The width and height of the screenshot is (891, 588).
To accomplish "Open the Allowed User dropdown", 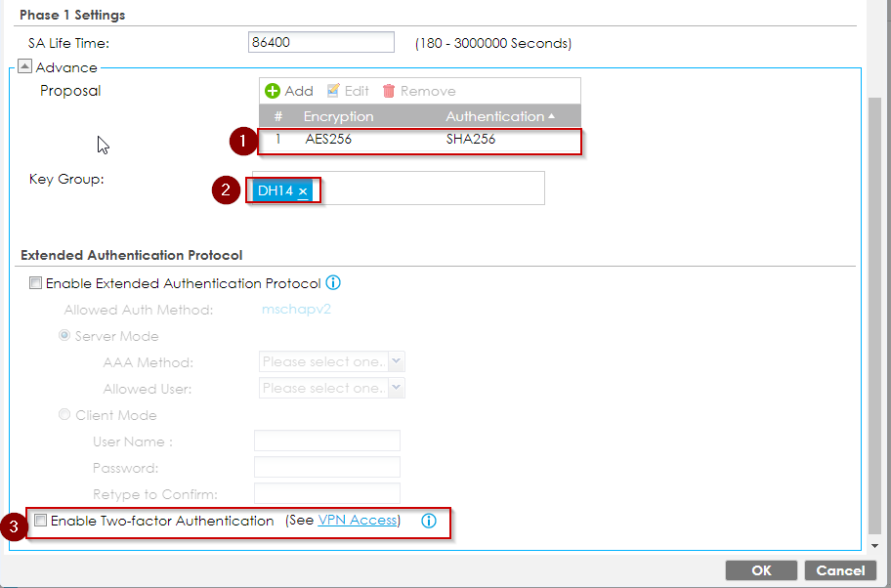I will pyautogui.click(x=396, y=388).
